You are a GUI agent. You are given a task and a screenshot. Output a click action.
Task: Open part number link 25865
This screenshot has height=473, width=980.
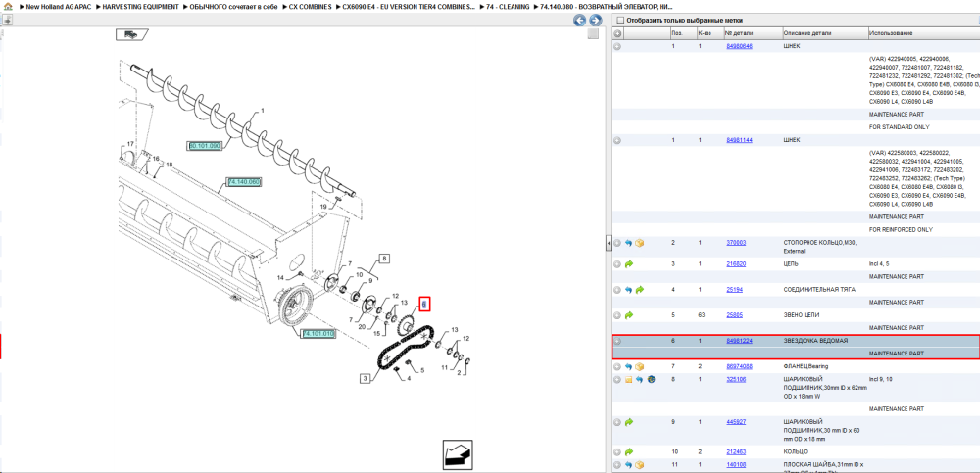(x=734, y=315)
